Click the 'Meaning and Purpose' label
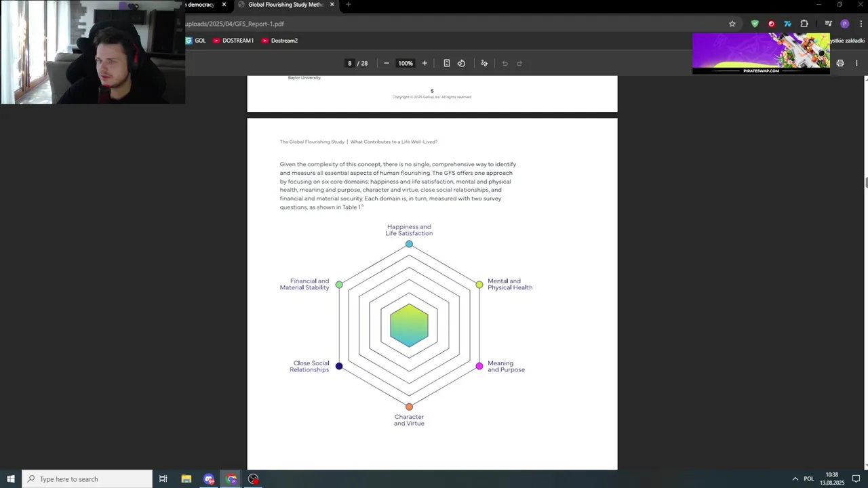Image resolution: width=868 pixels, height=488 pixels. click(x=506, y=366)
